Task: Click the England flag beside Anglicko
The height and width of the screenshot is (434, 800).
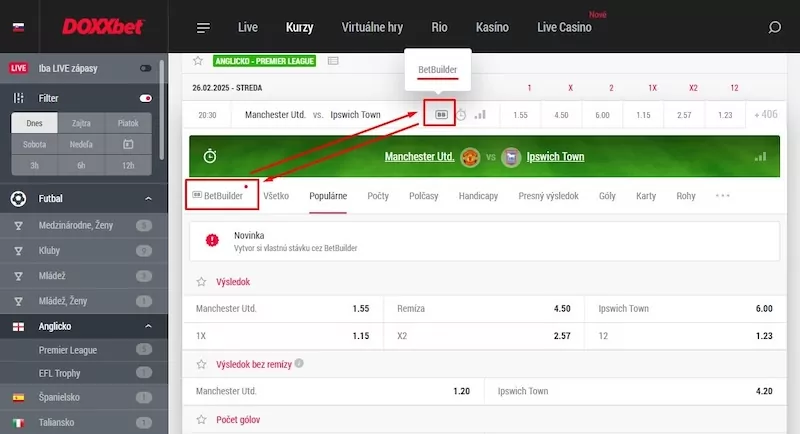Action: point(18,326)
